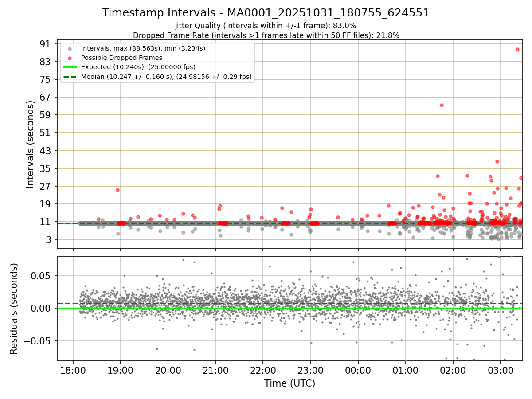Click the x-axis tick label '18:00'
532x399 pixels.
tap(73, 371)
